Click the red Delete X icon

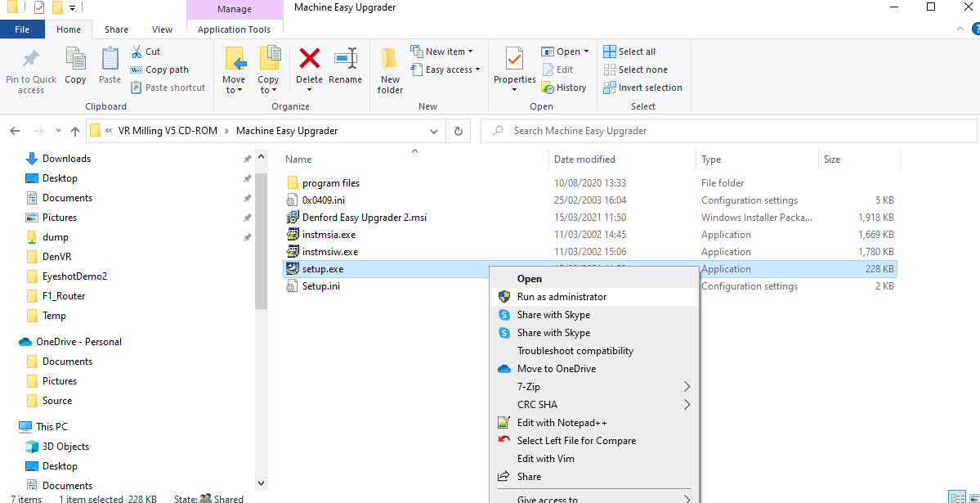(310, 59)
